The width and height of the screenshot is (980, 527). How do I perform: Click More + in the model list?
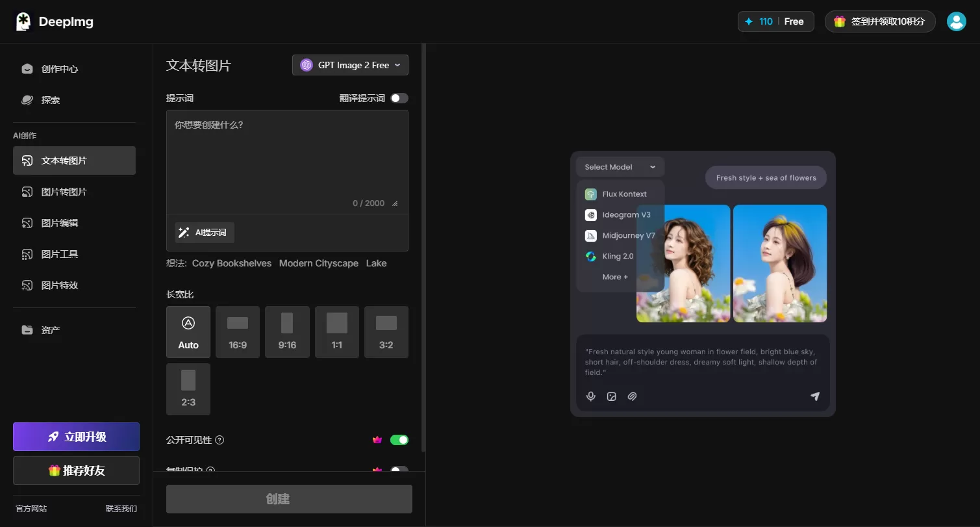615,277
